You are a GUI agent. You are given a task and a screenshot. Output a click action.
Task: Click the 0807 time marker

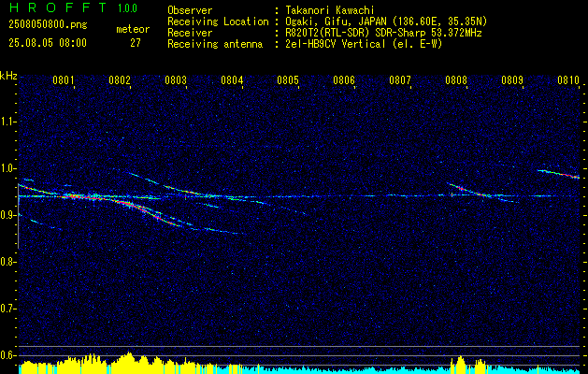[400, 79]
